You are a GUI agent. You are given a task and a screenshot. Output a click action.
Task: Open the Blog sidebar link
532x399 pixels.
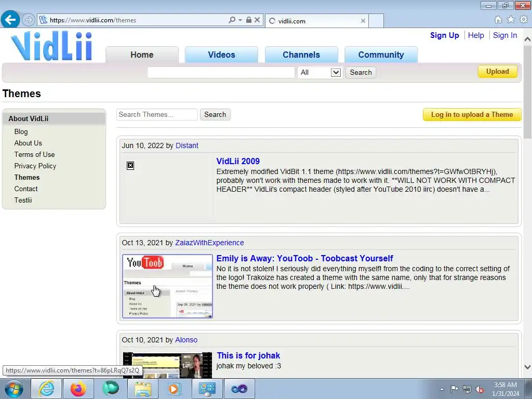tap(21, 131)
